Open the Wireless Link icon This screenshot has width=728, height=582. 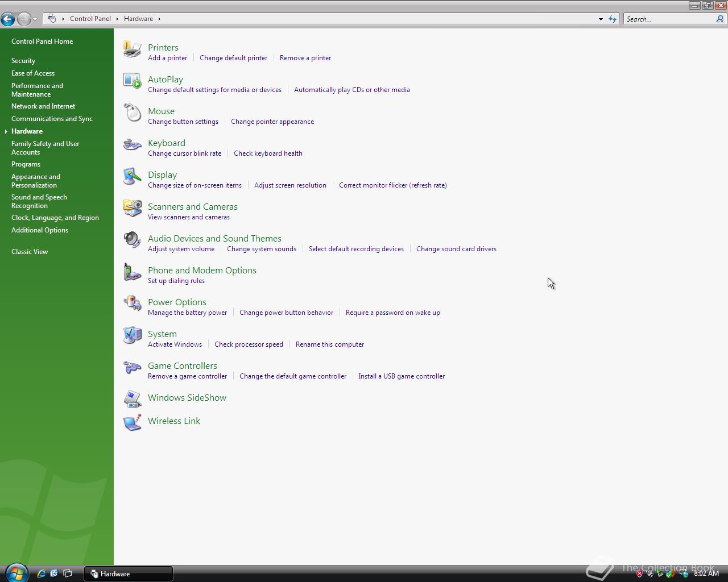(133, 422)
